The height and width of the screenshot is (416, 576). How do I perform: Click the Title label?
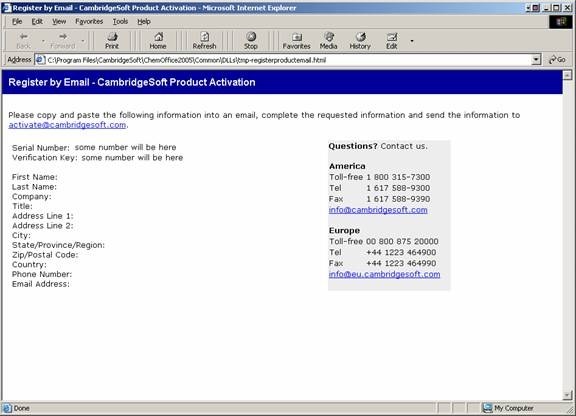pos(22,206)
